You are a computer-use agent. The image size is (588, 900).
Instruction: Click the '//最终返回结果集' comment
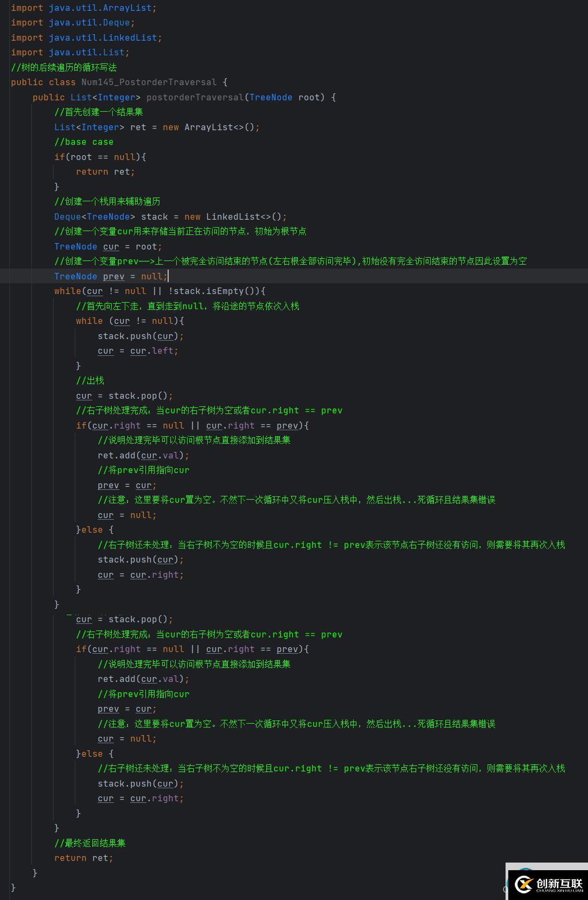point(90,843)
